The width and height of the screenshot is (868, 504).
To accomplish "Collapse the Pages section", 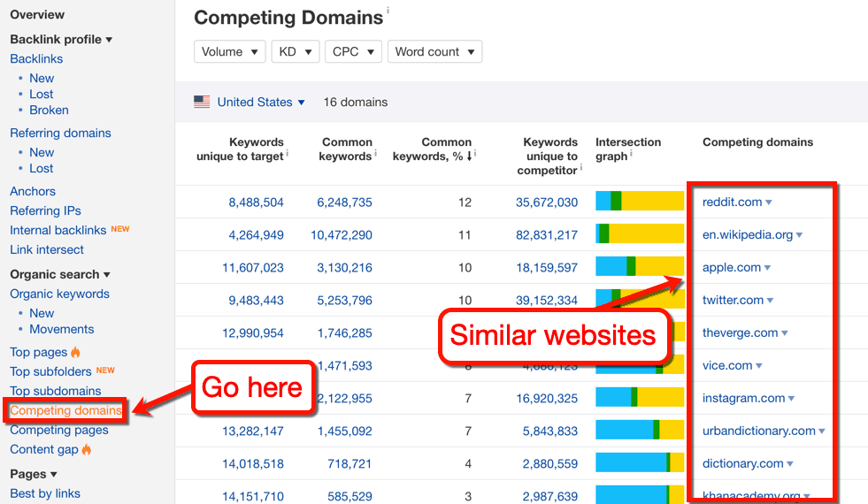I will [34, 474].
